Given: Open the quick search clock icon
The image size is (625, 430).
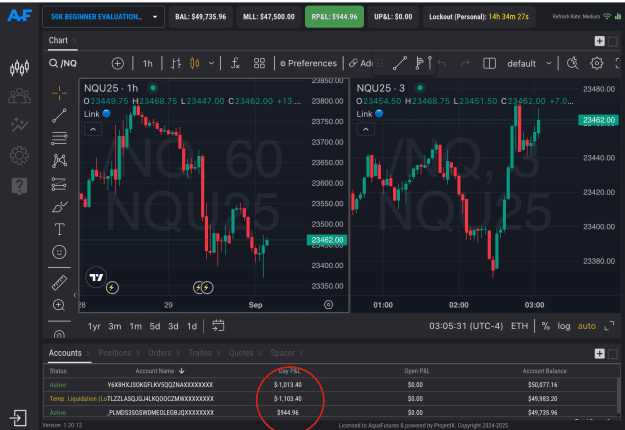Looking at the screenshot, I should pyautogui.click(x=573, y=63).
